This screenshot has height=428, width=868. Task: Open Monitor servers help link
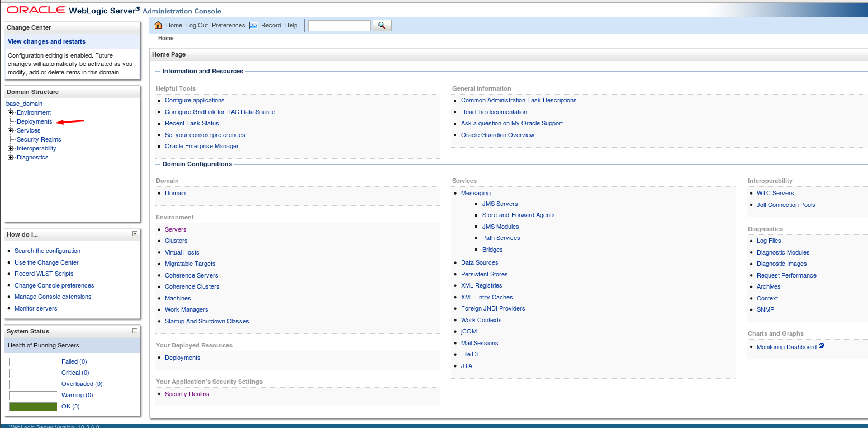[x=36, y=308]
